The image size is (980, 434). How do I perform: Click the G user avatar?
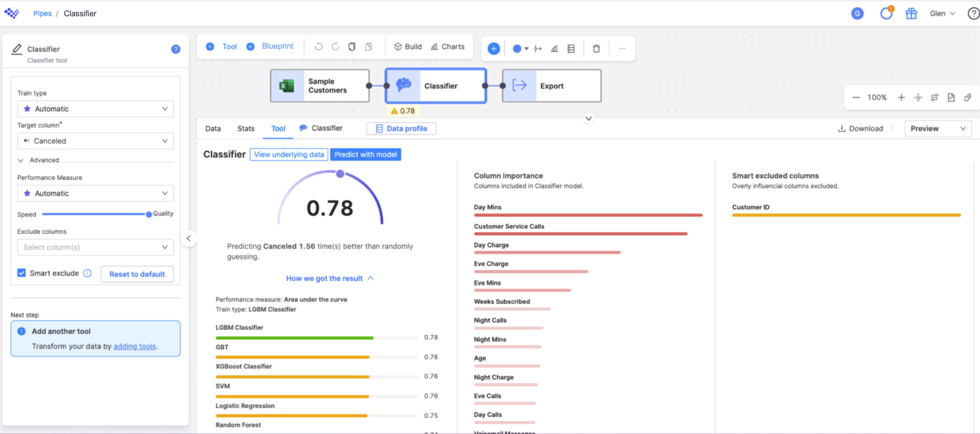pos(857,13)
